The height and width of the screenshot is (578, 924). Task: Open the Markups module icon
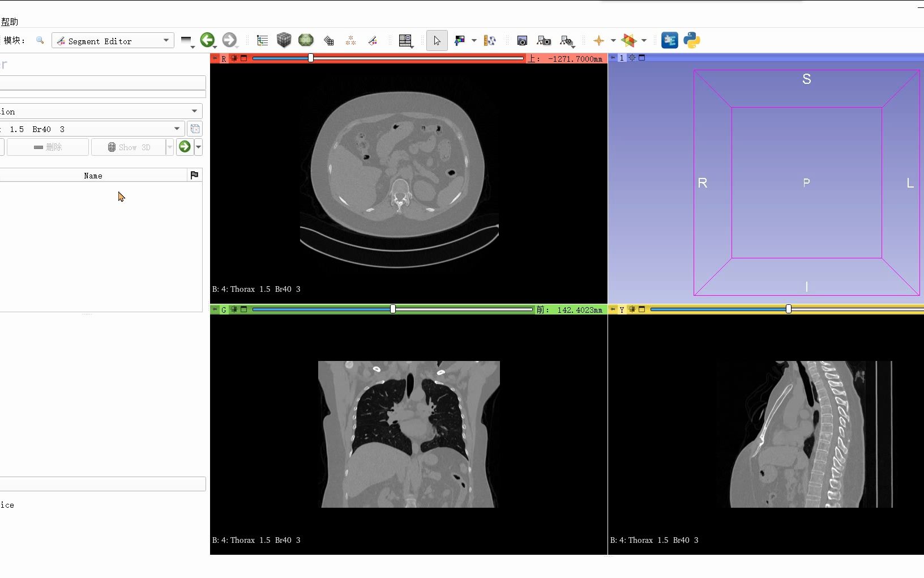(x=350, y=40)
